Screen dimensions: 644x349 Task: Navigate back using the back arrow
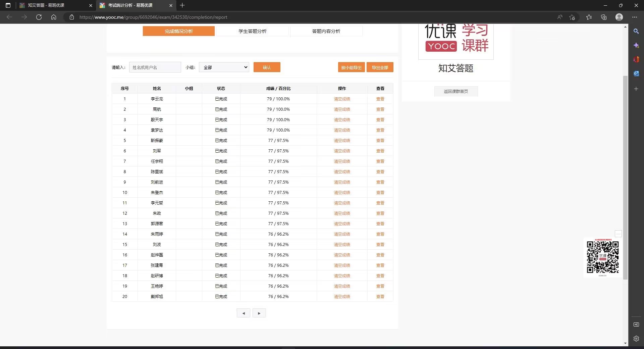[x=9, y=17]
